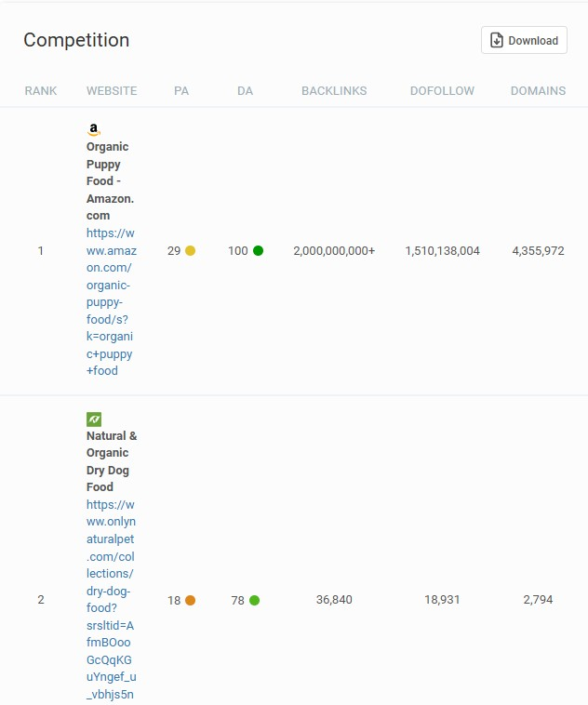This screenshot has height=705, width=588.
Task: Click green DA indicator dot next to 100
Action: [x=258, y=250]
